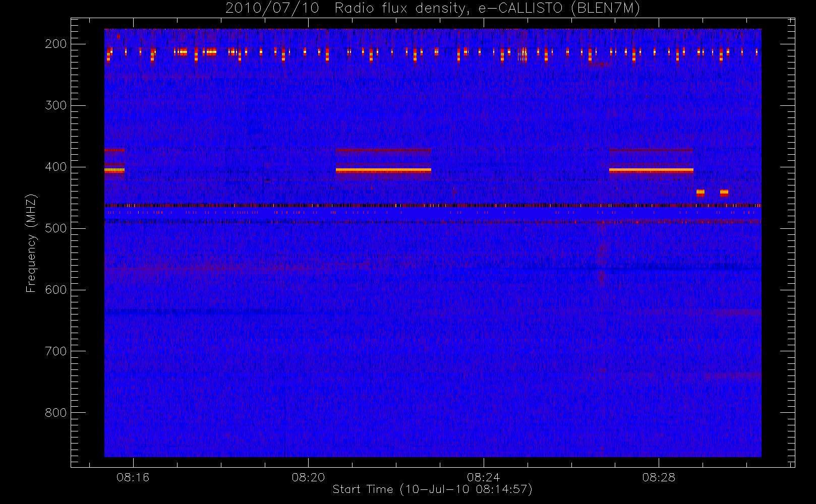
Task: Click the 600 frequency tick label
Action: pos(56,290)
